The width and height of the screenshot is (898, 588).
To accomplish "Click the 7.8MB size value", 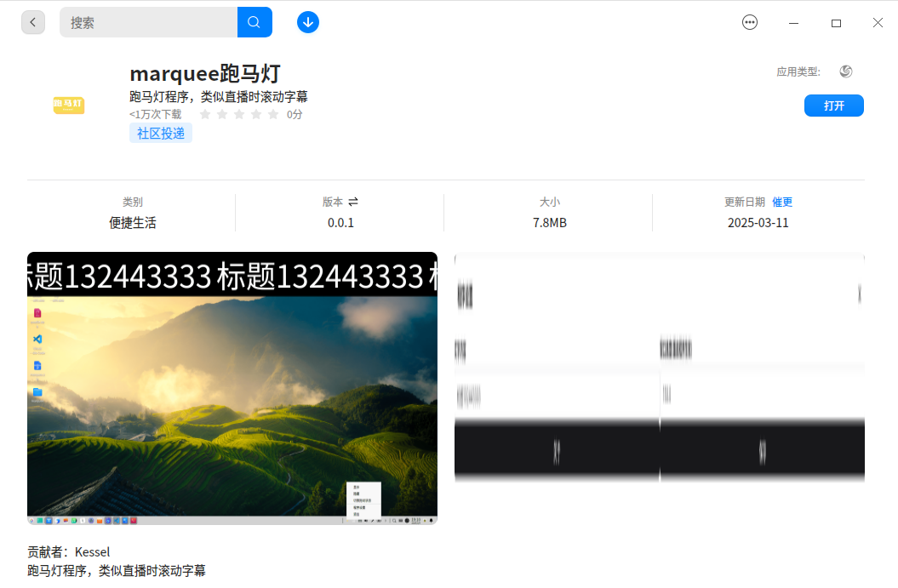I will point(550,223).
